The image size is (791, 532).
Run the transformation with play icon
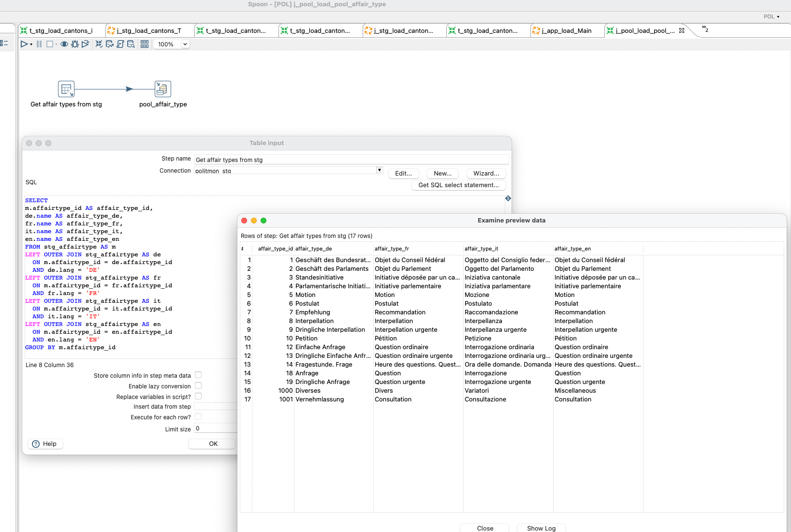click(24, 44)
